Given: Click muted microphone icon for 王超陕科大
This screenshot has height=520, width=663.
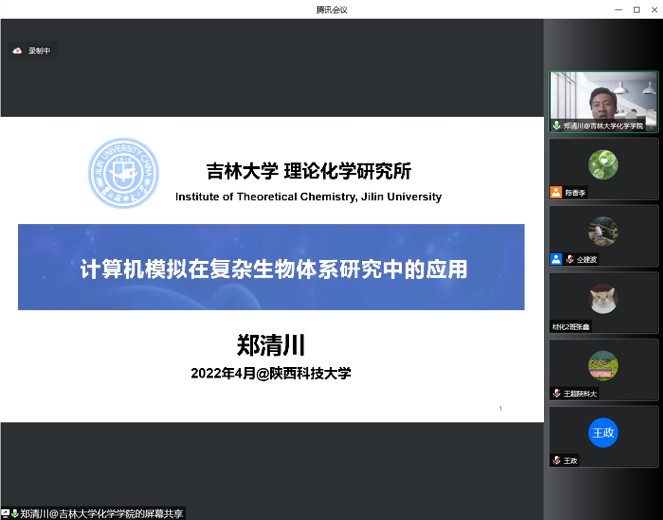Looking at the screenshot, I should pyautogui.click(x=557, y=394).
